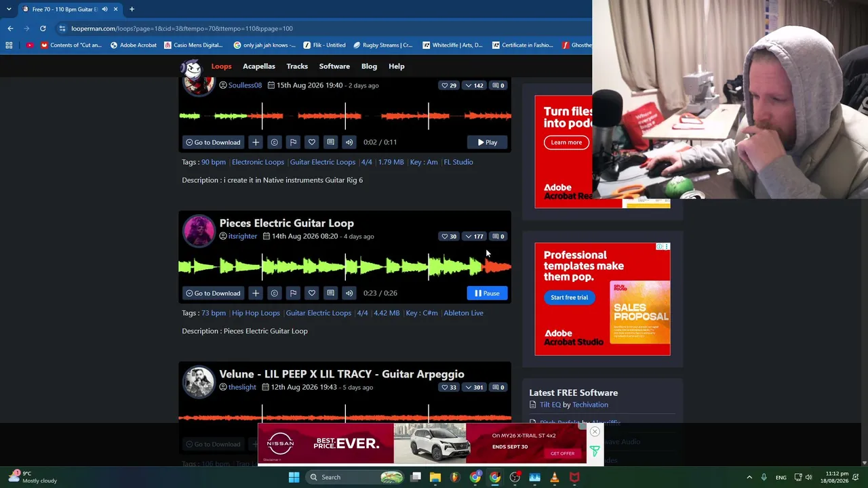The width and height of the screenshot is (868, 488).
Task: Open the comment count on Pieces loop
Action: click(x=498, y=237)
